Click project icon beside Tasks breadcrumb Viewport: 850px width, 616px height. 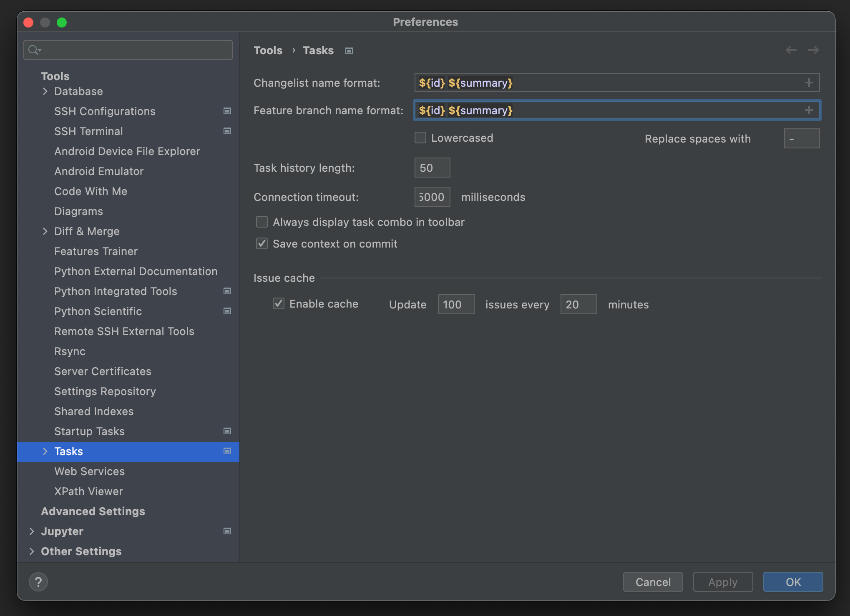[x=349, y=51]
